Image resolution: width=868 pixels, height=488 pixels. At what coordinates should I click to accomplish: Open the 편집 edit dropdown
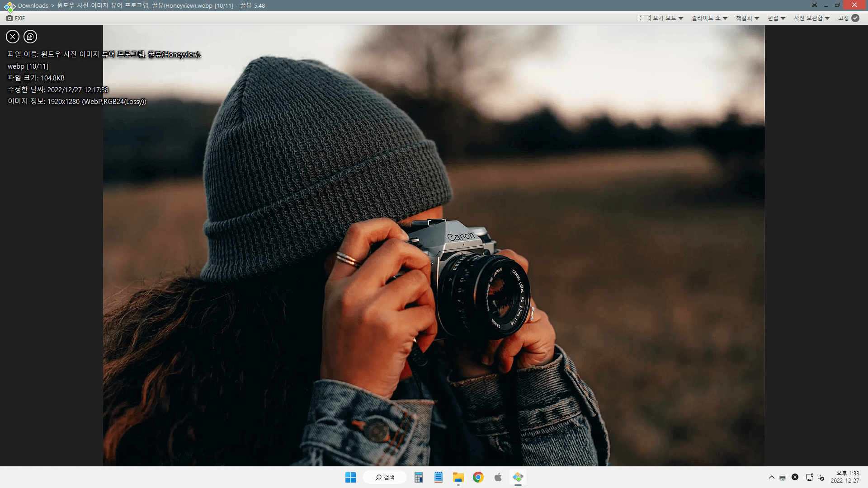pos(776,18)
